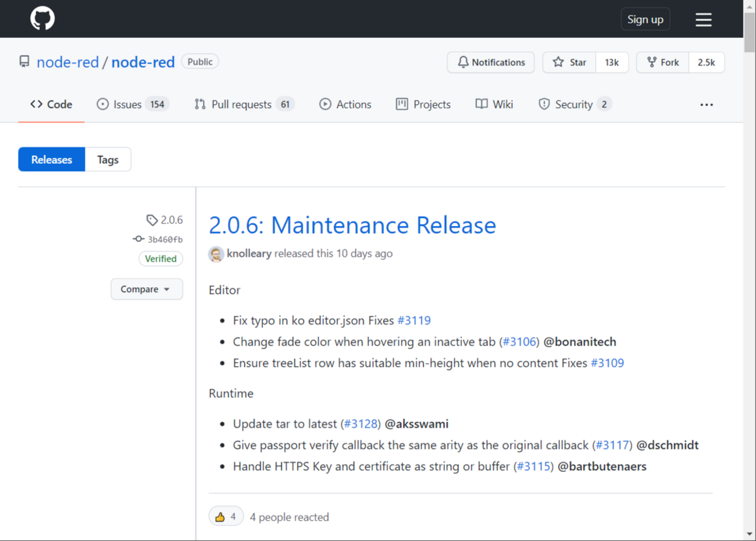Click the Public visibility badge
The image size is (756, 541).
point(200,62)
